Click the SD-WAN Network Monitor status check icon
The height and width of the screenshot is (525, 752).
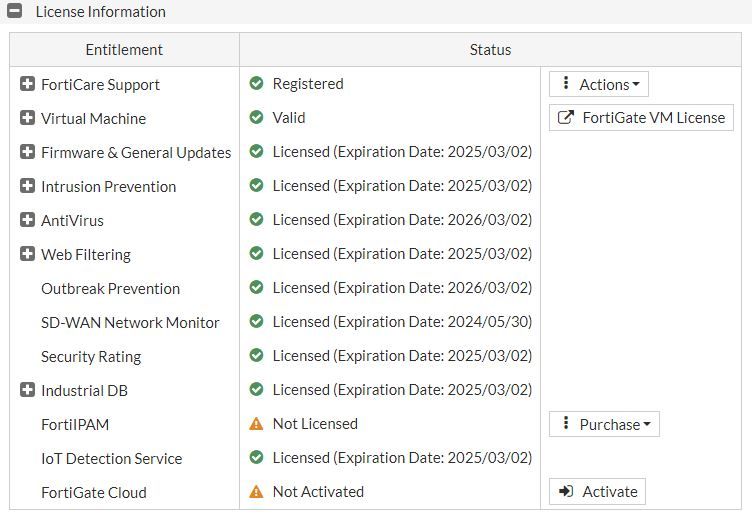[x=256, y=322]
